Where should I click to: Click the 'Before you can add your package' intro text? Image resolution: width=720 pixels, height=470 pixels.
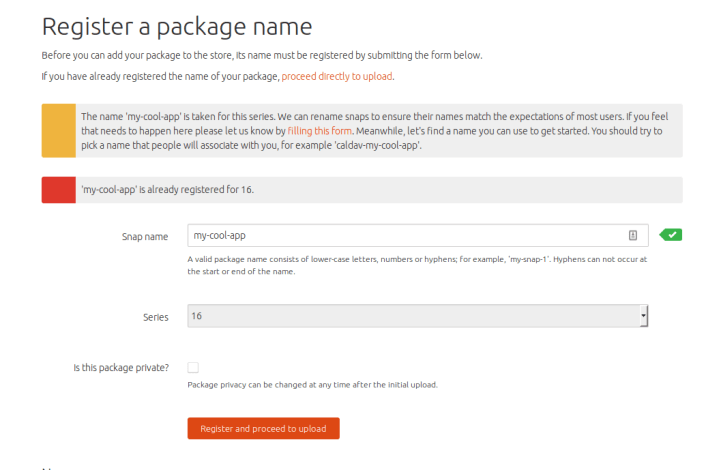[x=268, y=54]
